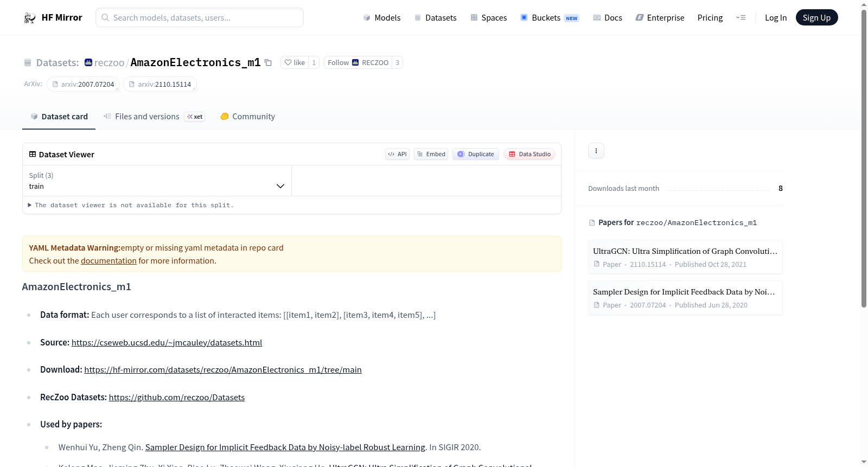
Task: Click the Sign Up button
Action: click(x=816, y=18)
